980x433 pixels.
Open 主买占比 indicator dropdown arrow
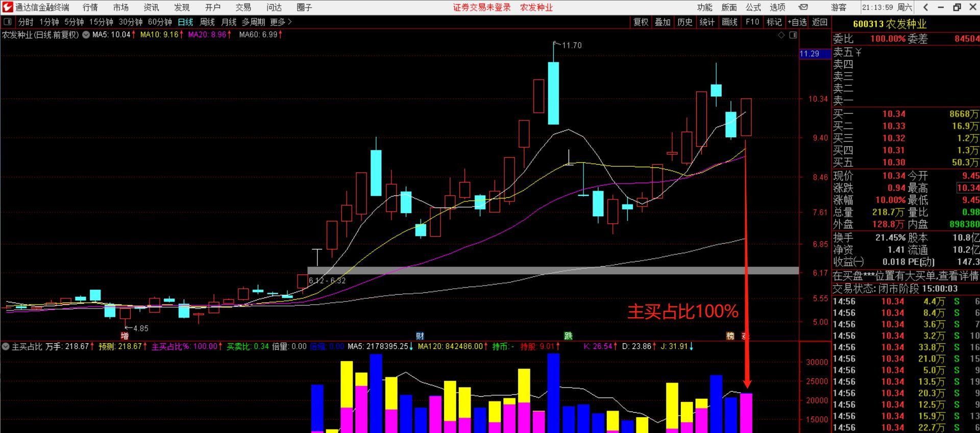(x=6, y=347)
